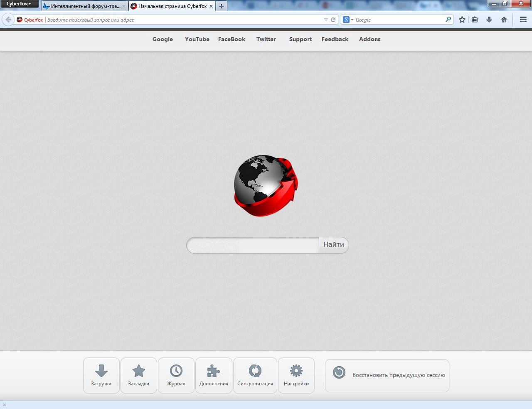Image resolution: width=532 pixels, height=409 pixels.
Task: Click the Найти search button
Action: point(334,245)
